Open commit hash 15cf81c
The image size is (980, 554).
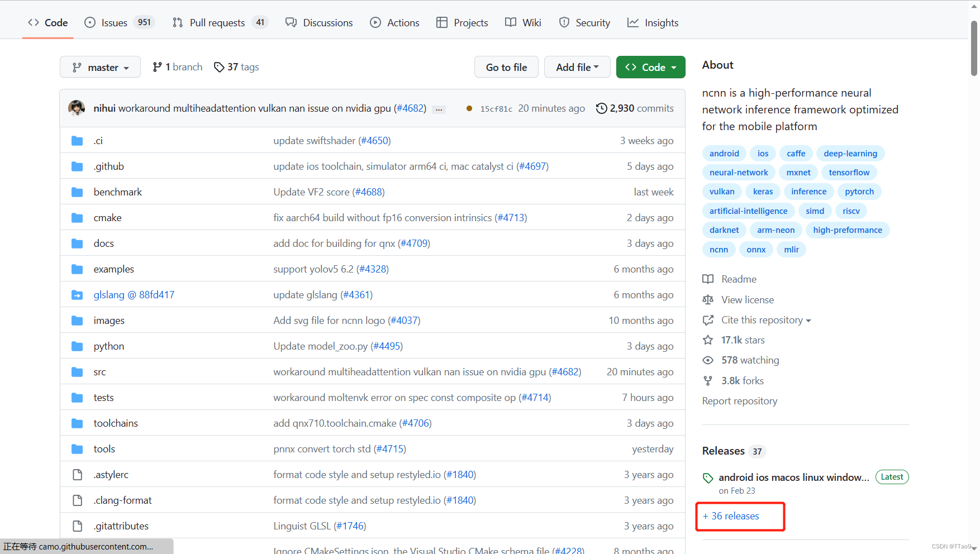[x=496, y=109]
